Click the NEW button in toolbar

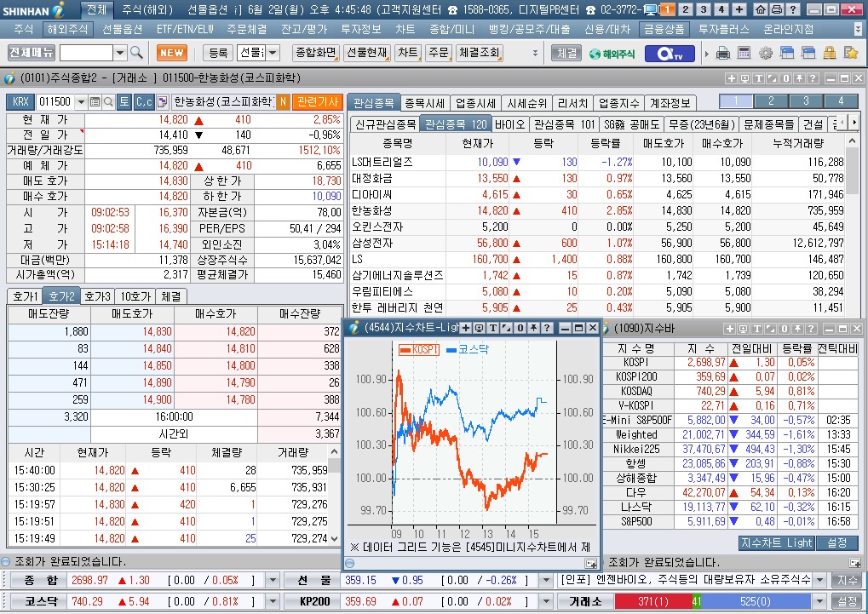coord(171,53)
